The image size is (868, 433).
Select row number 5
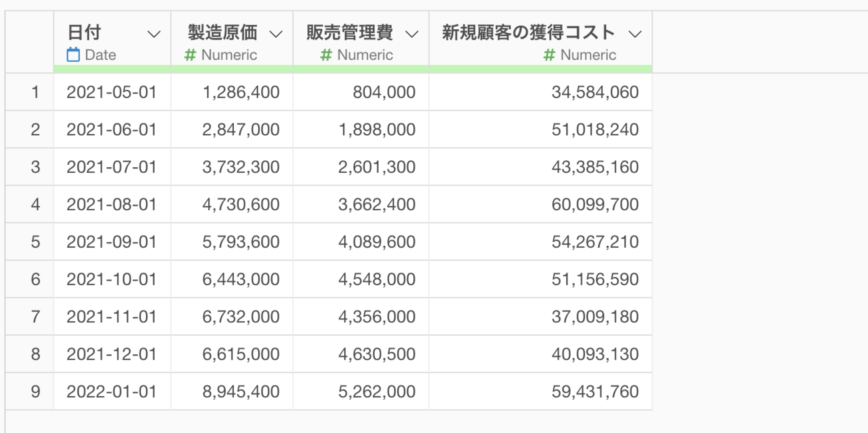[35, 242]
